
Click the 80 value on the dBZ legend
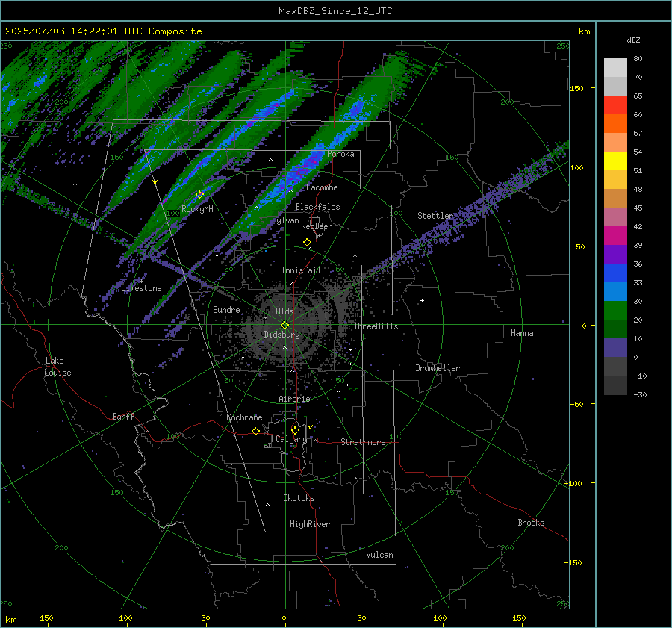click(638, 59)
